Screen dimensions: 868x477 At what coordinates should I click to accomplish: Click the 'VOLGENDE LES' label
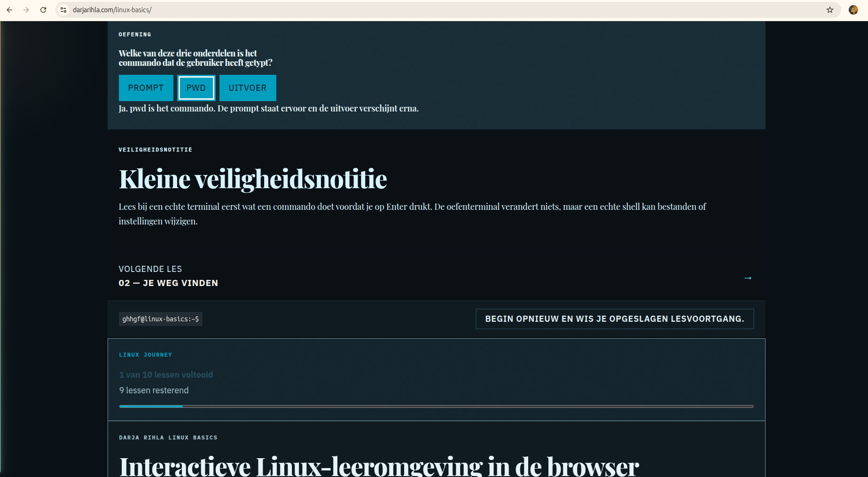point(150,269)
